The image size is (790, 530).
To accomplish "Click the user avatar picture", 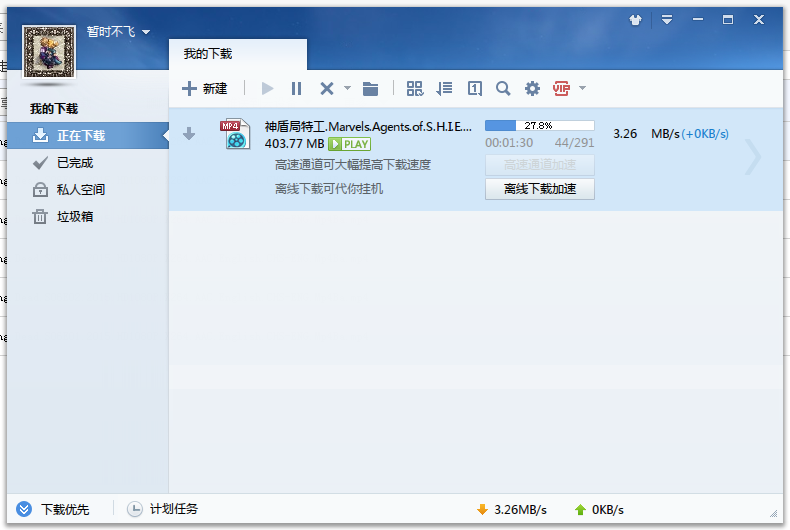I will tap(49, 52).
